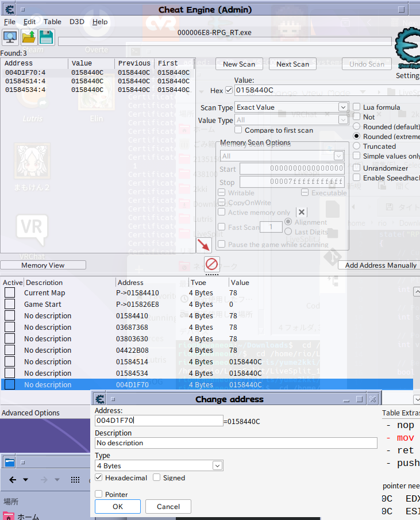Image resolution: width=420 pixels, height=520 pixels.
Task: Expand the back history dropdown arrow
Action: (25, 480)
